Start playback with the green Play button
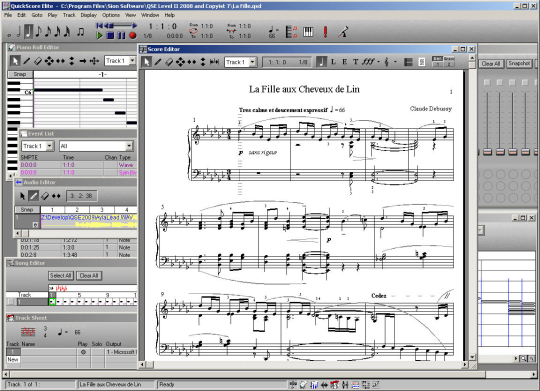The image size is (540, 391). (100, 35)
